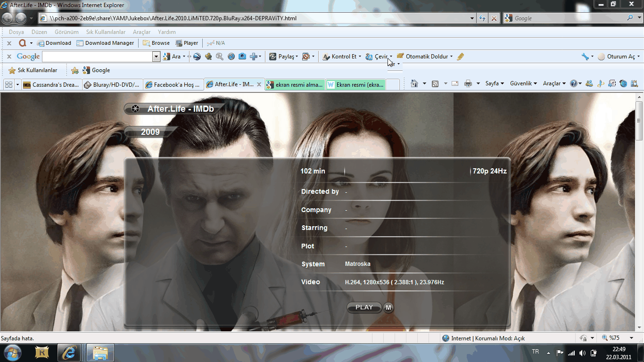
Task: Click the Download toolbar button
Action: coord(54,43)
